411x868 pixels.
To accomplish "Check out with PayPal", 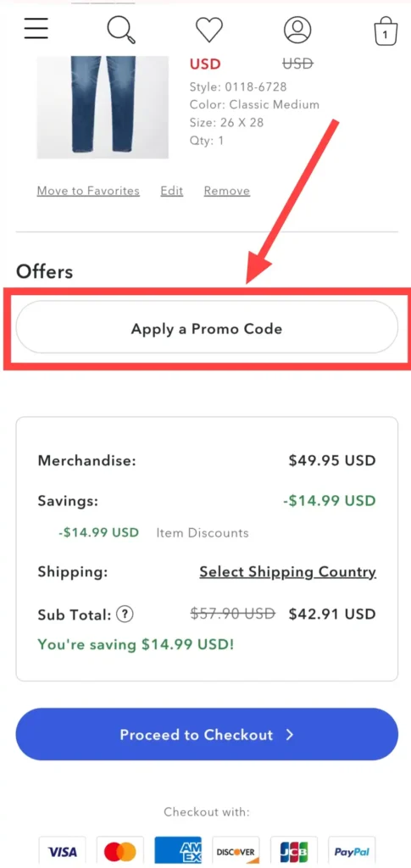I will tap(352, 851).
